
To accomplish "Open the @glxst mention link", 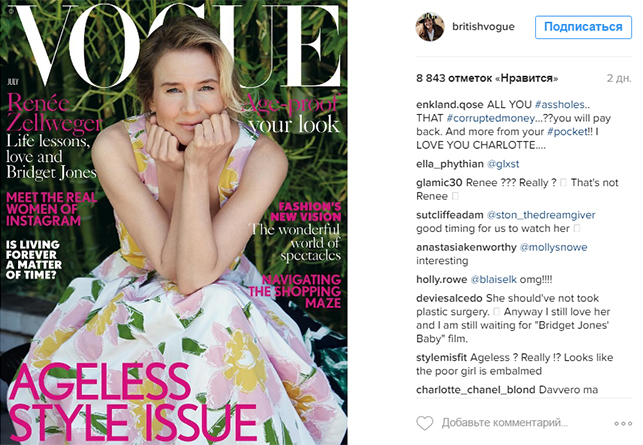I will point(503,164).
